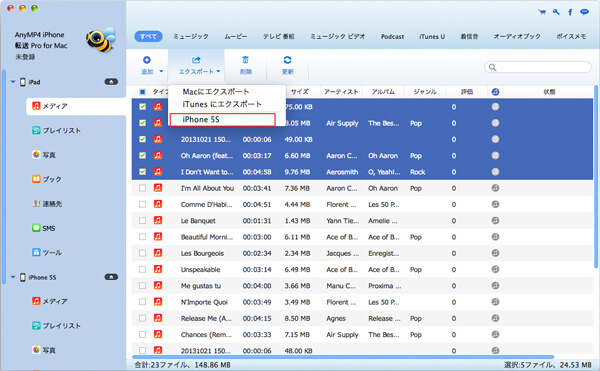Click the 削除 trash icon
Viewport: 600px width, 371px height.
[245, 60]
